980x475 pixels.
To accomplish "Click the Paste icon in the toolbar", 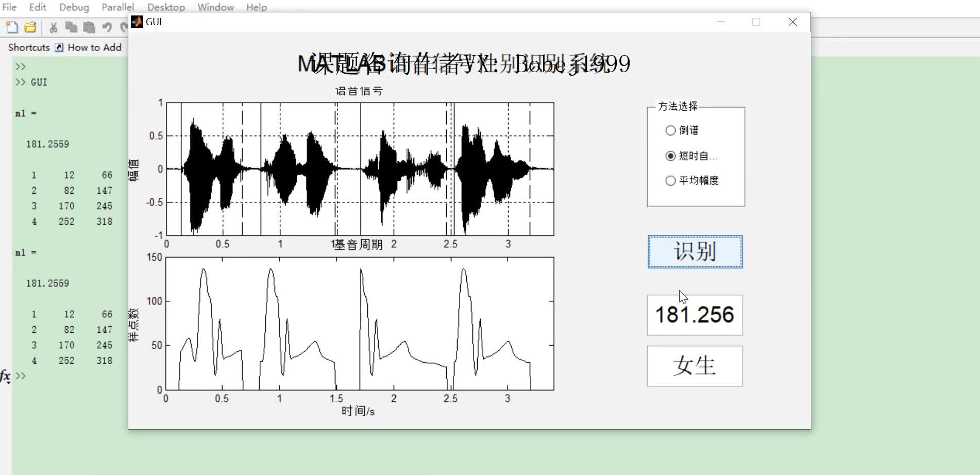I will (89, 27).
